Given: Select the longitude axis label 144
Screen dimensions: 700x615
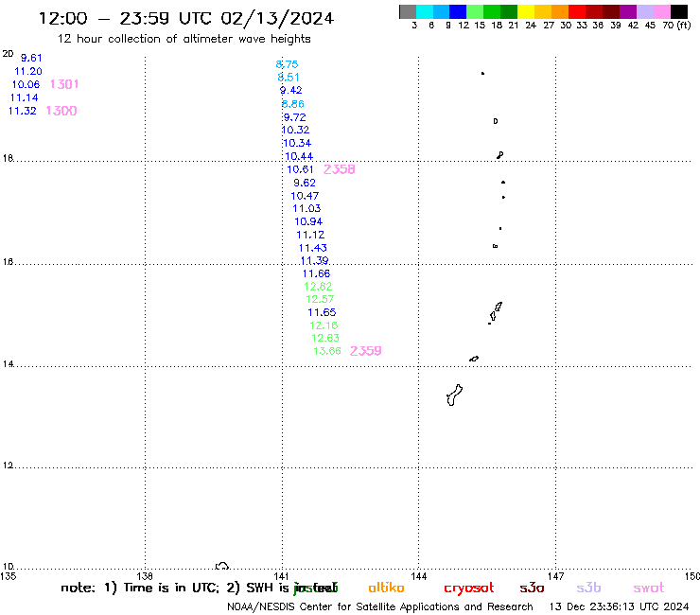Looking at the screenshot, I should click(x=419, y=576).
